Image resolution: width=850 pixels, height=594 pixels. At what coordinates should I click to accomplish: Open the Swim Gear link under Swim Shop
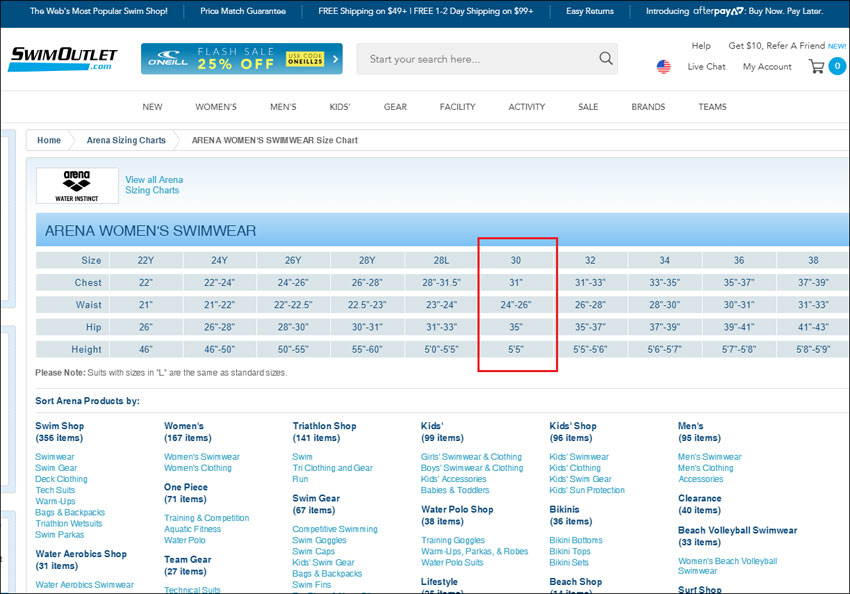[56, 468]
